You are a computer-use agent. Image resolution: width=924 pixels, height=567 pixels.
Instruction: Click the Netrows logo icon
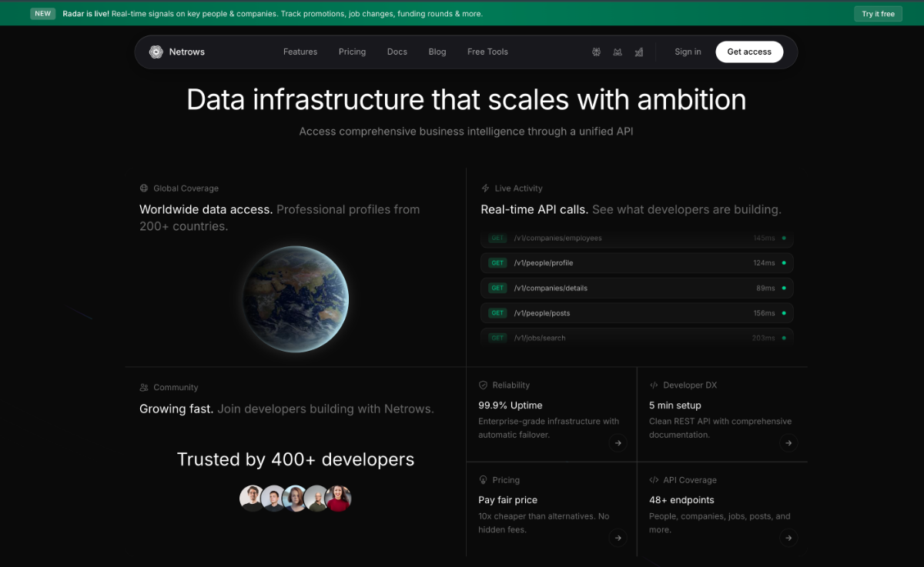156,52
